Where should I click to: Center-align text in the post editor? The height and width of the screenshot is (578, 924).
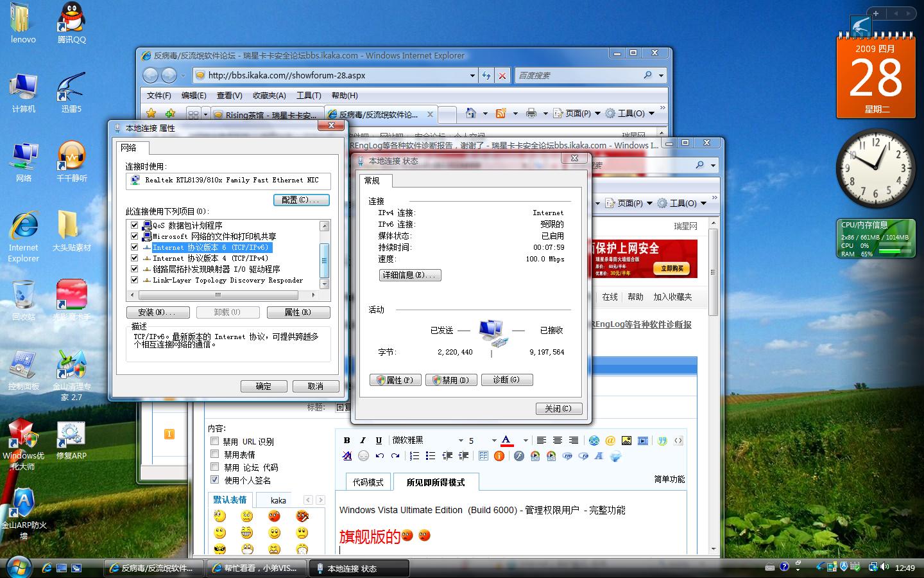[x=558, y=441]
